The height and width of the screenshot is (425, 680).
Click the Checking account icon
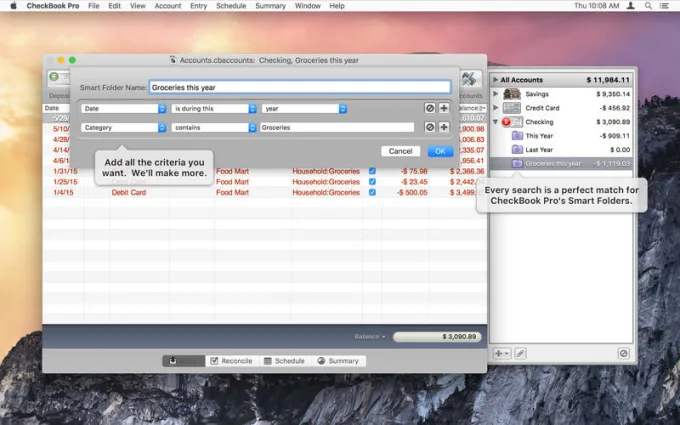(x=512, y=122)
